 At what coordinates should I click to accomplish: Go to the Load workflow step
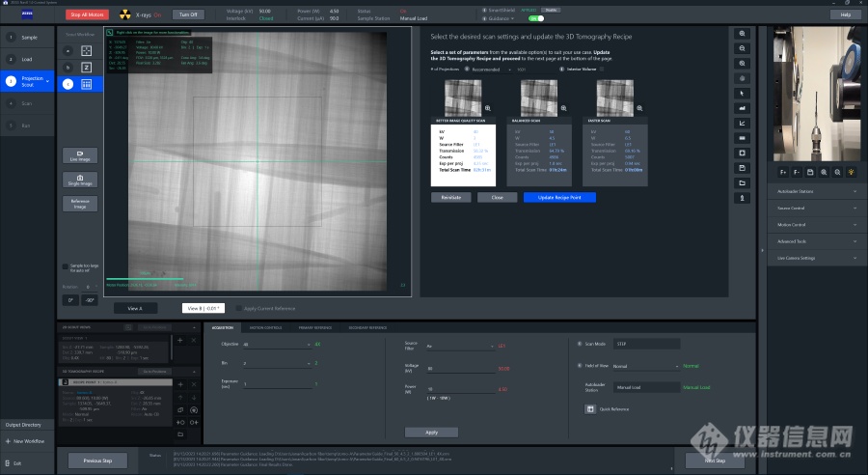click(x=28, y=59)
